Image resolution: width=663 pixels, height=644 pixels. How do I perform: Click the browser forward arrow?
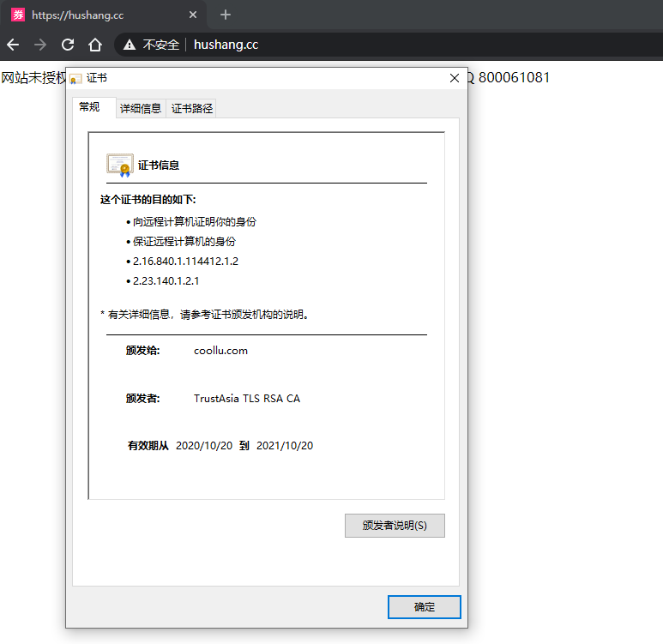pyautogui.click(x=40, y=45)
